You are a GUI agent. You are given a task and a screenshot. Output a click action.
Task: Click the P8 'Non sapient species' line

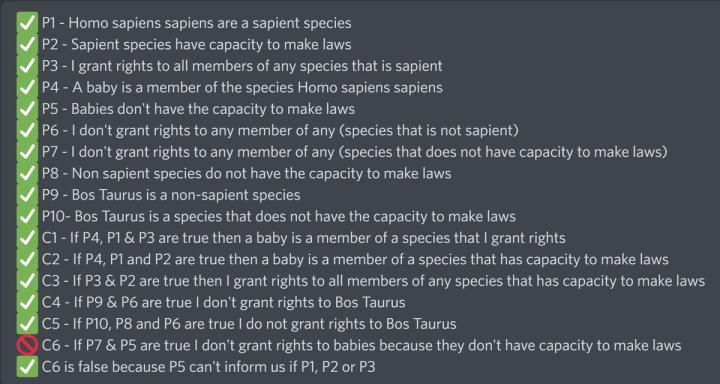coord(247,174)
